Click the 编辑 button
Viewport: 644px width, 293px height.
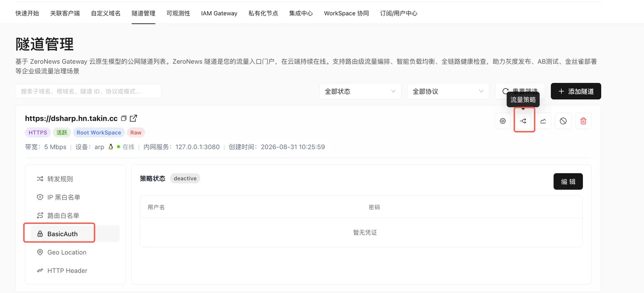pyautogui.click(x=568, y=182)
